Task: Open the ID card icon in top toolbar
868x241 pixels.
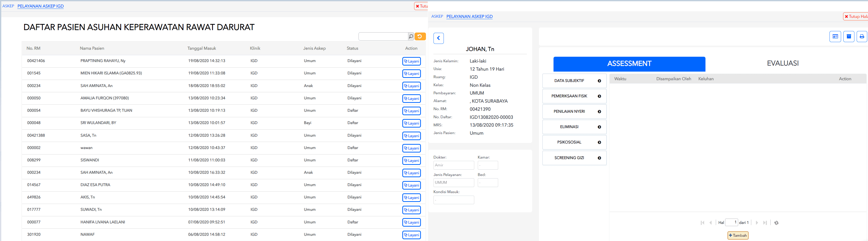Action: (835, 37)
